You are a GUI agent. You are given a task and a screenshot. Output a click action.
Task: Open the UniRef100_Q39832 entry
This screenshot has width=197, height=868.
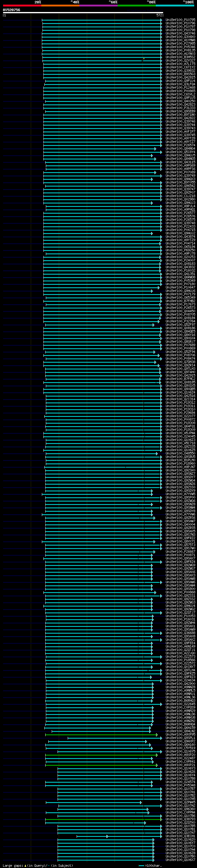[x=180, y=71]
